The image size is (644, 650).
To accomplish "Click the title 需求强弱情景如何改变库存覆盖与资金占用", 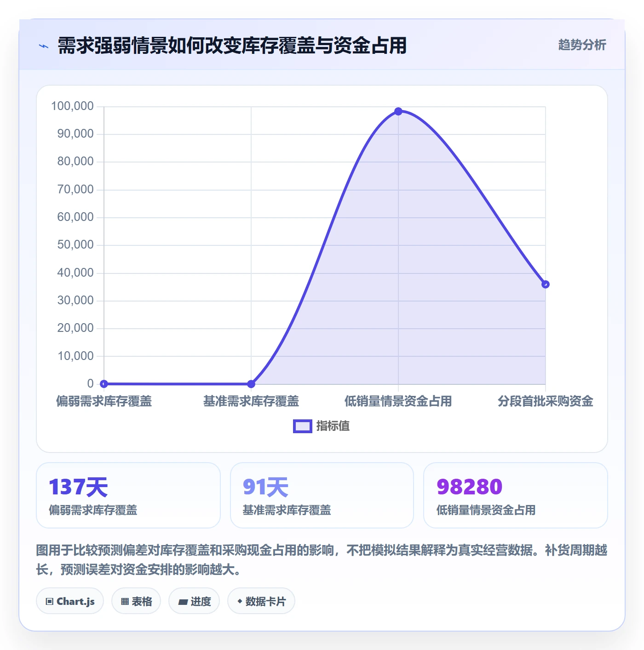I will point(232,46).
